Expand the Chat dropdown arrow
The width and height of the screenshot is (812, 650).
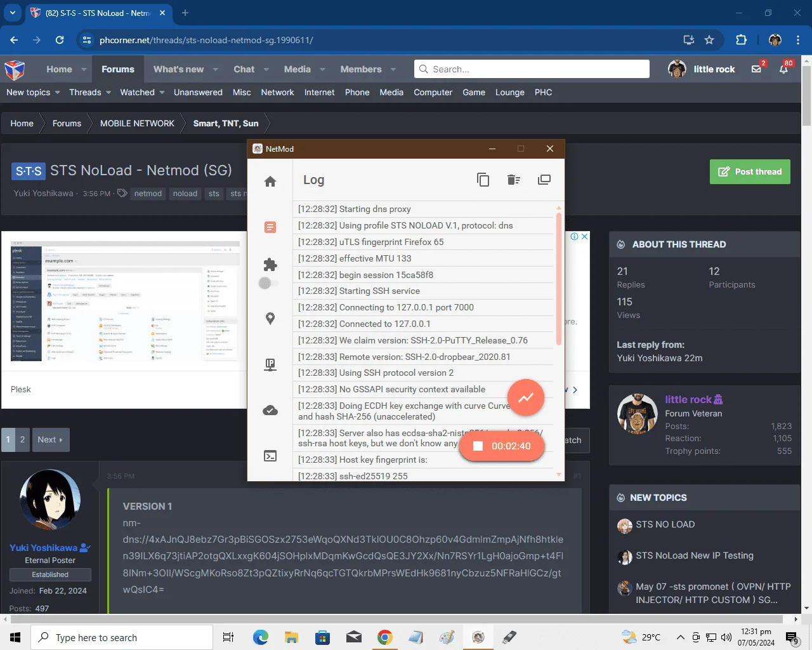(266, 69)
